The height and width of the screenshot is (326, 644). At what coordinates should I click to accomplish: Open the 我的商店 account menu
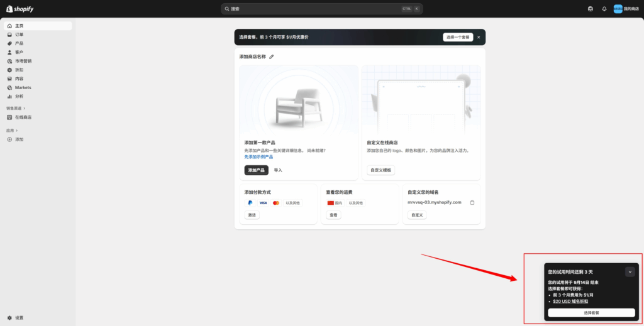626,9
